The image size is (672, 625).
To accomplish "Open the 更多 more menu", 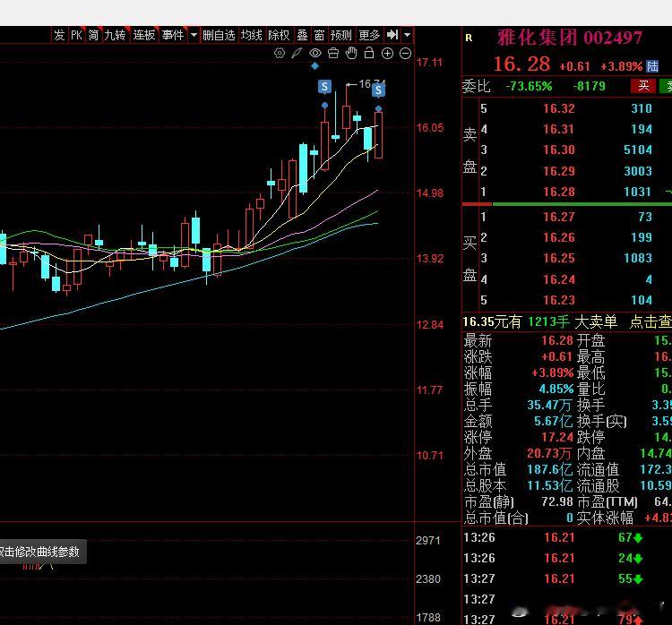I will (x=369, y=35).
